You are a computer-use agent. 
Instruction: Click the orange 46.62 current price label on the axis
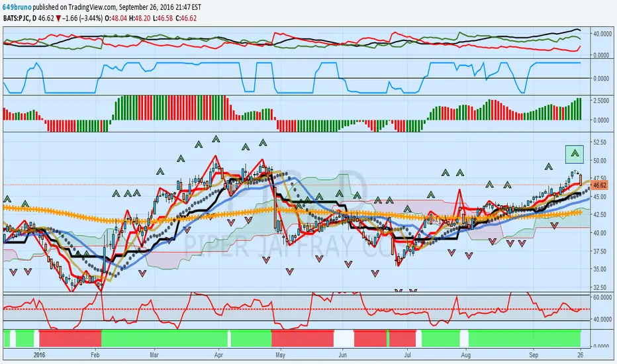tap(599, 185)
